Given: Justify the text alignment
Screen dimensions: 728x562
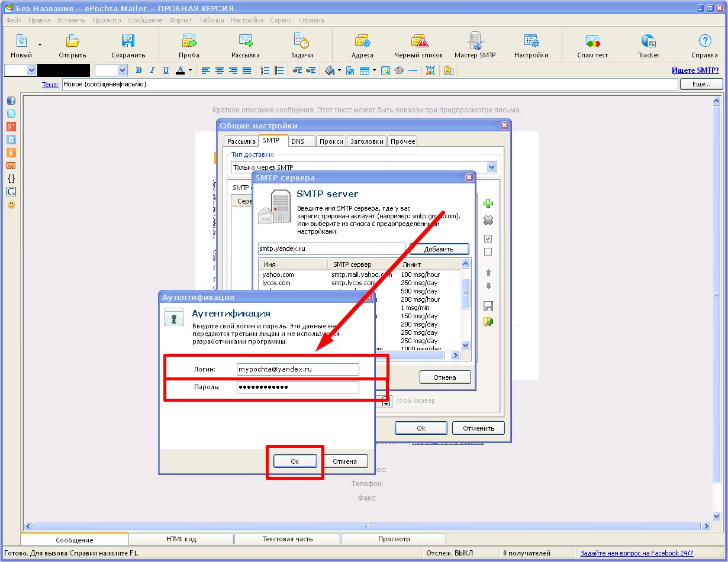Looking at the screenshot, I should coord(247,70).
